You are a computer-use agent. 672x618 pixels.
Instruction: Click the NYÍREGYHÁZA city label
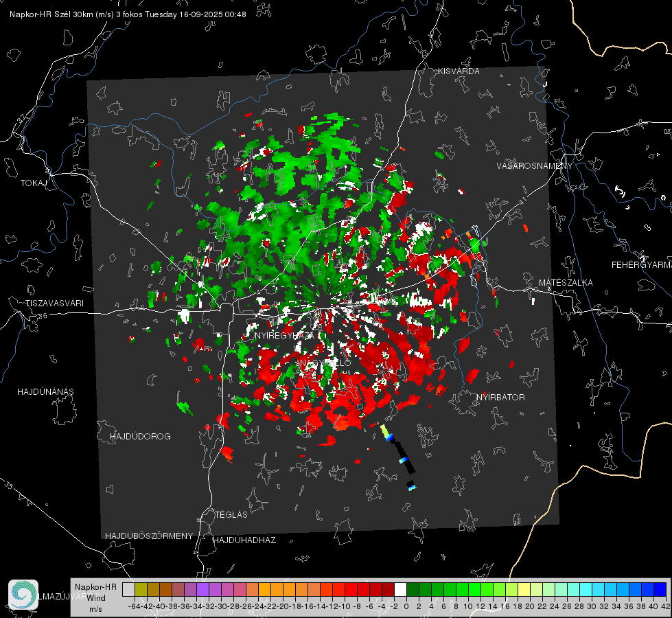284,335
